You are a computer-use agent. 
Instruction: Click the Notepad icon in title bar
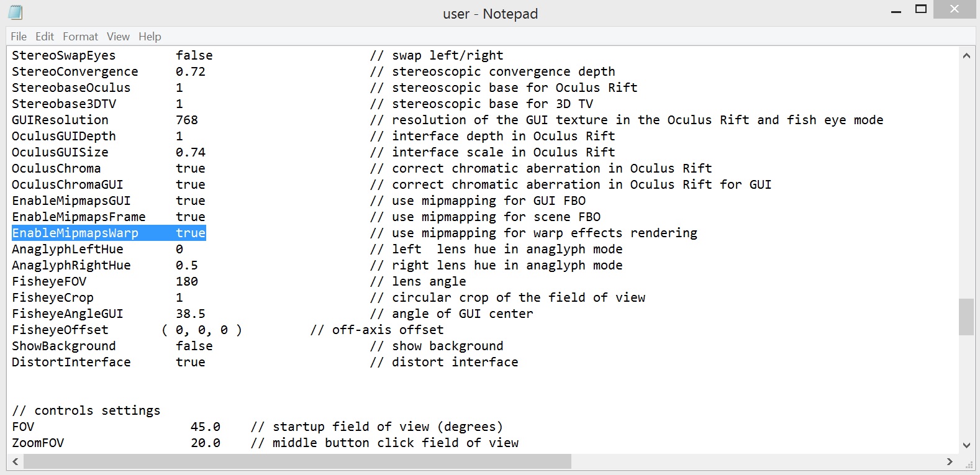[16, 12]
